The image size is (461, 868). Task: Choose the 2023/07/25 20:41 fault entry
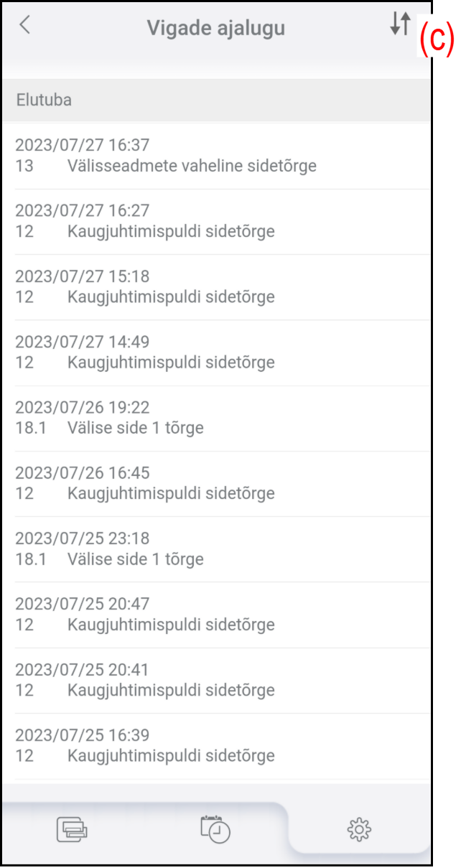tap(215, 680)
